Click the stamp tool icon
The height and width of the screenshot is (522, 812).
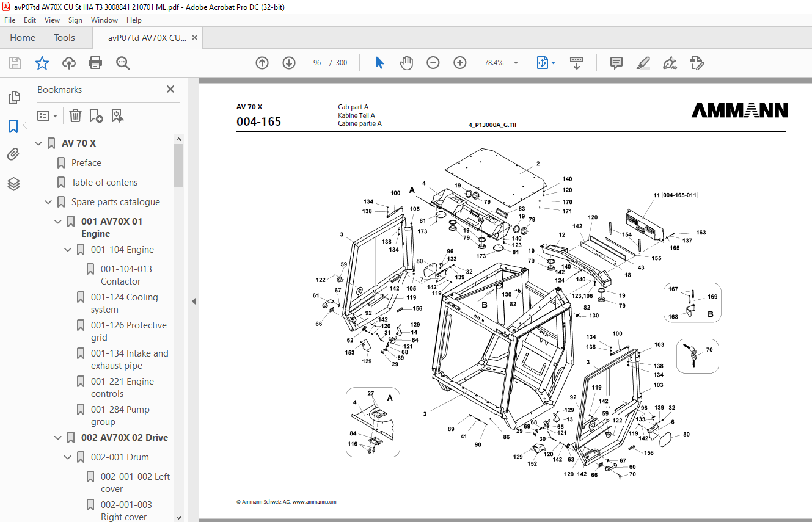pos(697,63)
